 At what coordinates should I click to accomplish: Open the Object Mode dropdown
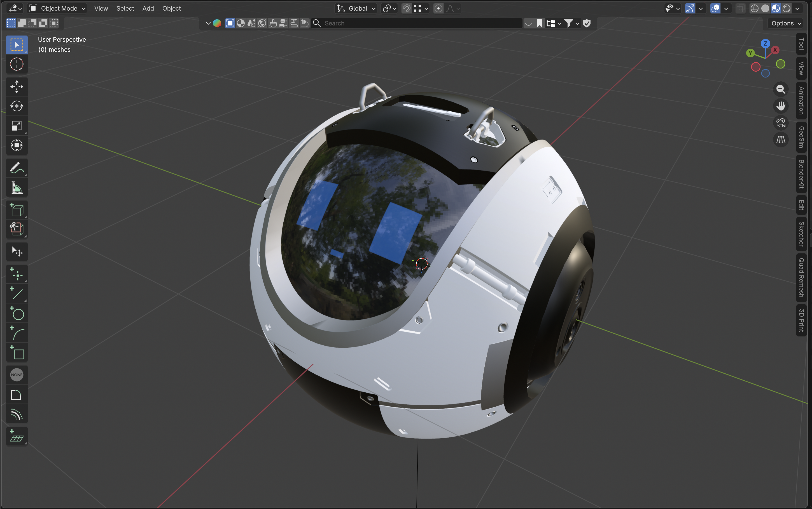point(57,8)
